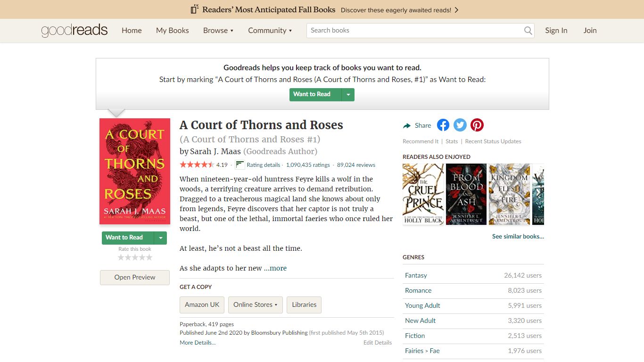Open the Romance genre

pyautogui.click(x=418, y=290)
